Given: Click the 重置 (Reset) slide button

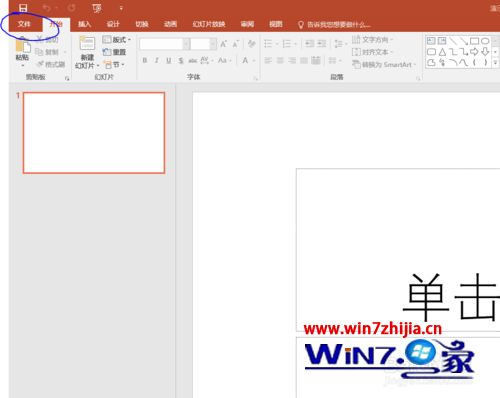Looking at the screenshot, I should [114, 52].
